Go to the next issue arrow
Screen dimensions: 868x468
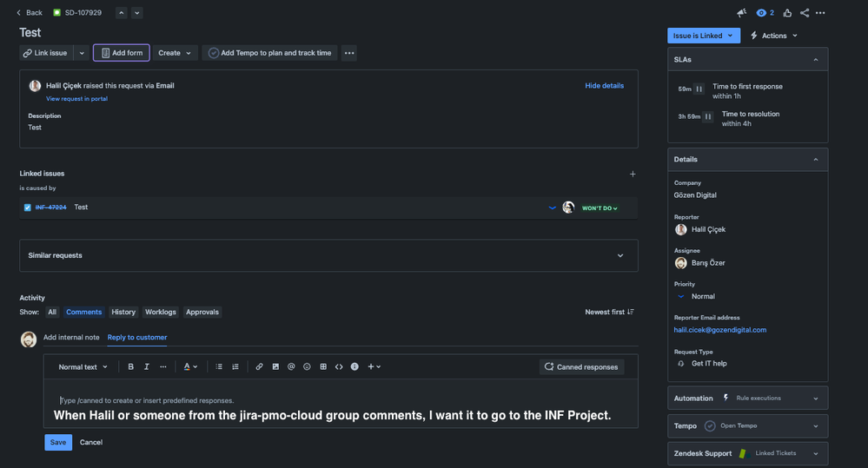click(x=136, y=13)
